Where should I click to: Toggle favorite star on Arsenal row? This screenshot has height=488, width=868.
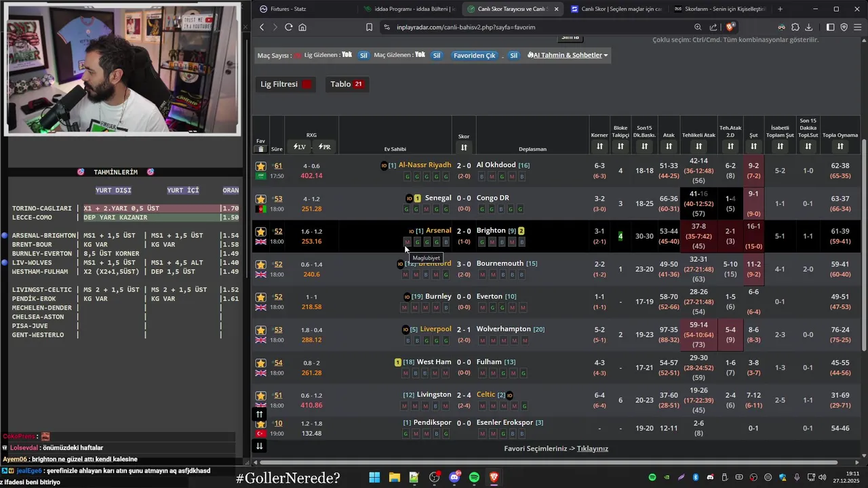click(260, 232)
